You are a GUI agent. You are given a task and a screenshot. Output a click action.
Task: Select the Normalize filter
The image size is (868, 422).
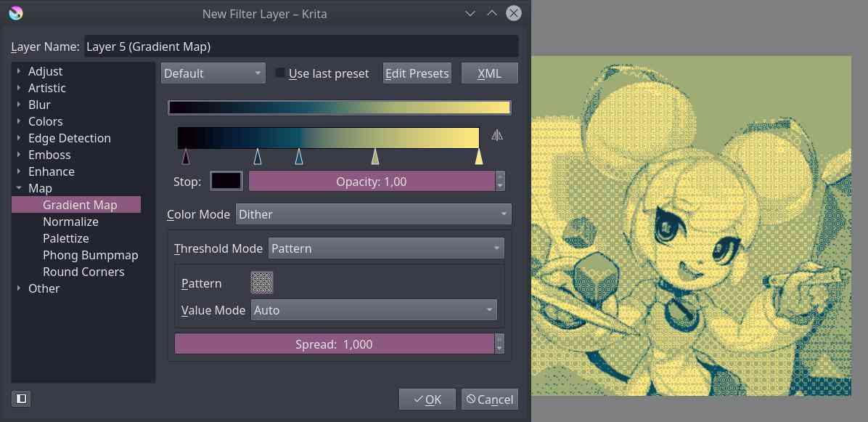(x=71, y=222)
